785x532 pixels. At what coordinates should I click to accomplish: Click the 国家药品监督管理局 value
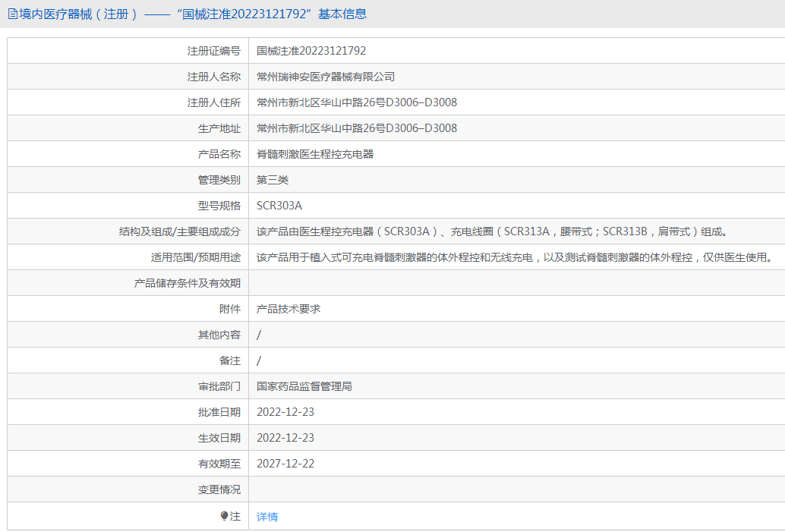[x=304, y=386]
